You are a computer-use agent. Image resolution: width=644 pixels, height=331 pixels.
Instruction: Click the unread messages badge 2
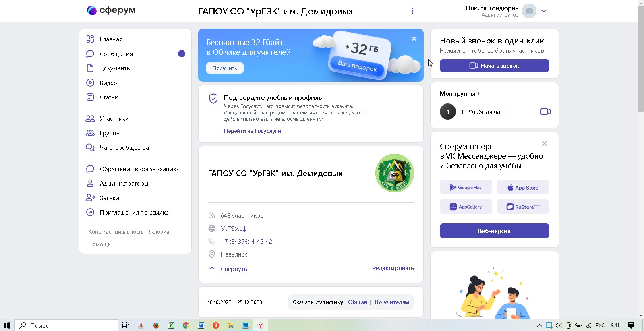pos(182,54)
